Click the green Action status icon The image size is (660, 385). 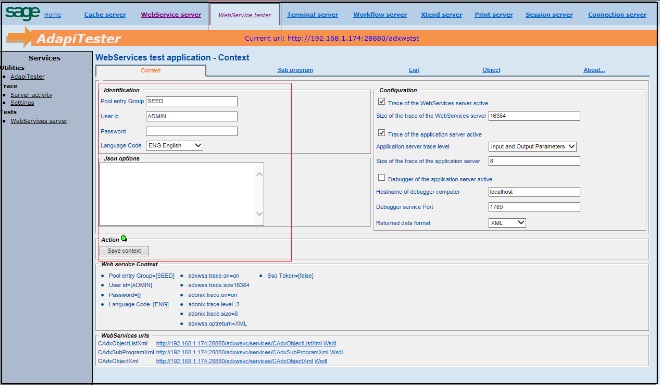124,238
